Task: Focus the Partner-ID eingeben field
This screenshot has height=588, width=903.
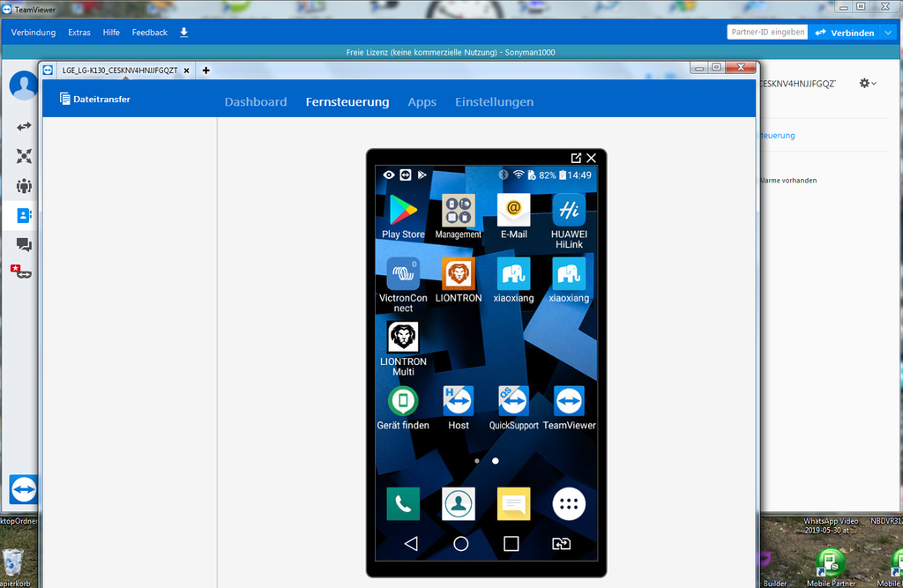Action: tap(768, 33)
